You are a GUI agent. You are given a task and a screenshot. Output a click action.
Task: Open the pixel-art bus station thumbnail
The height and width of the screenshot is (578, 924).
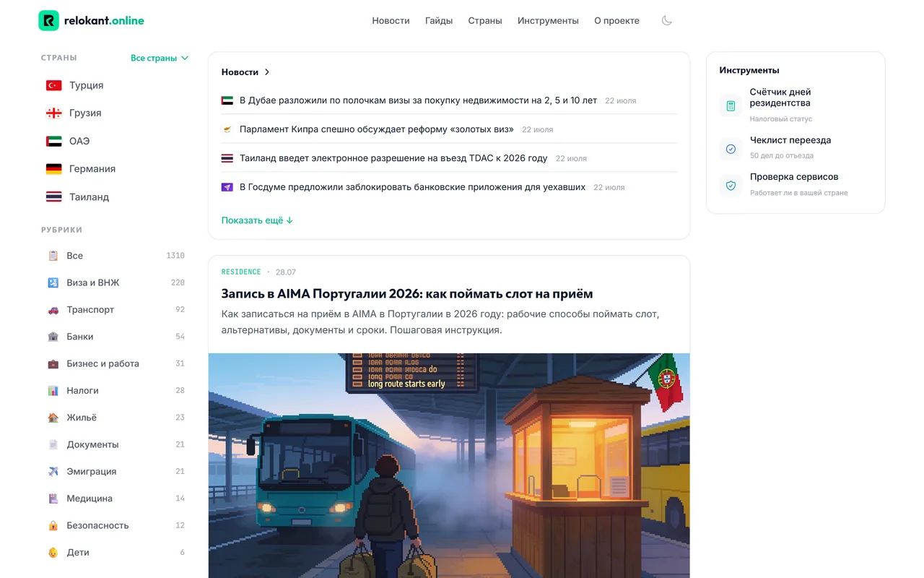(449, 465)
